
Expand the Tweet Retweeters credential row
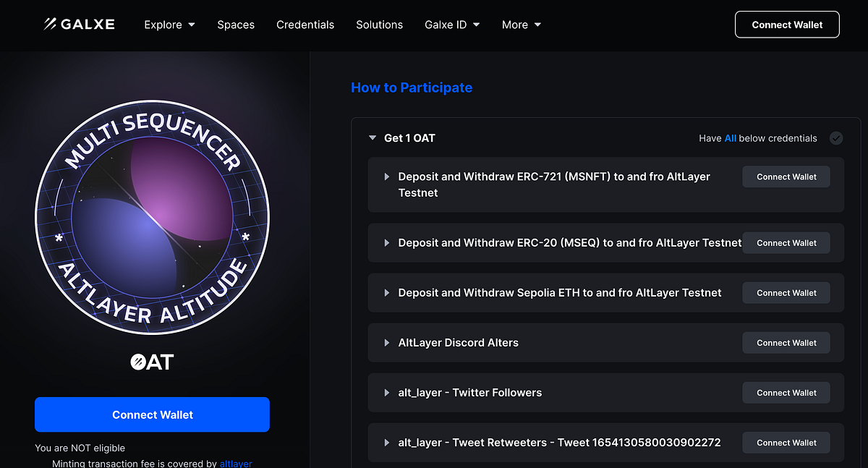[x=386, y=442]
